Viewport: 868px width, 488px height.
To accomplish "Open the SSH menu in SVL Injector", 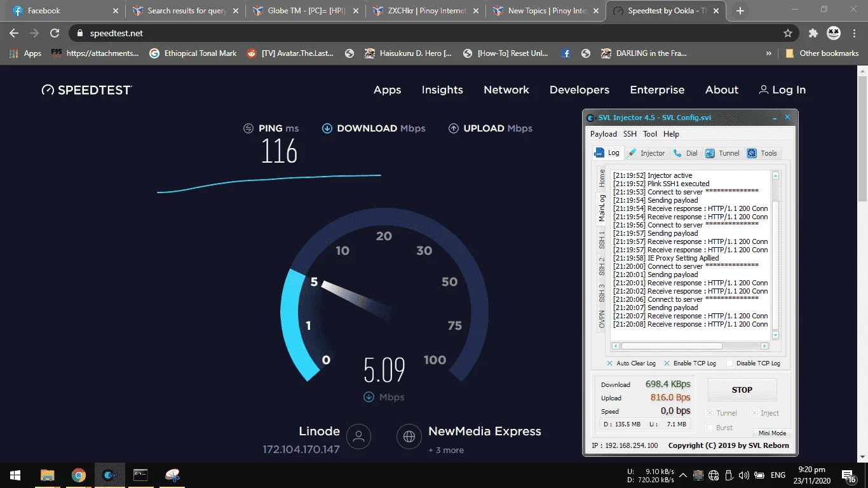I will [630, 134].
